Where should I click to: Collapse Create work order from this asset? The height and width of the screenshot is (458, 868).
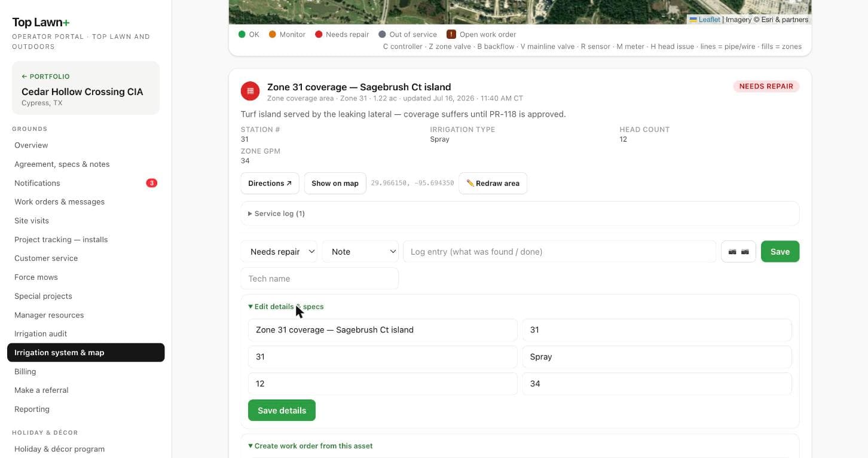point(310,446)
